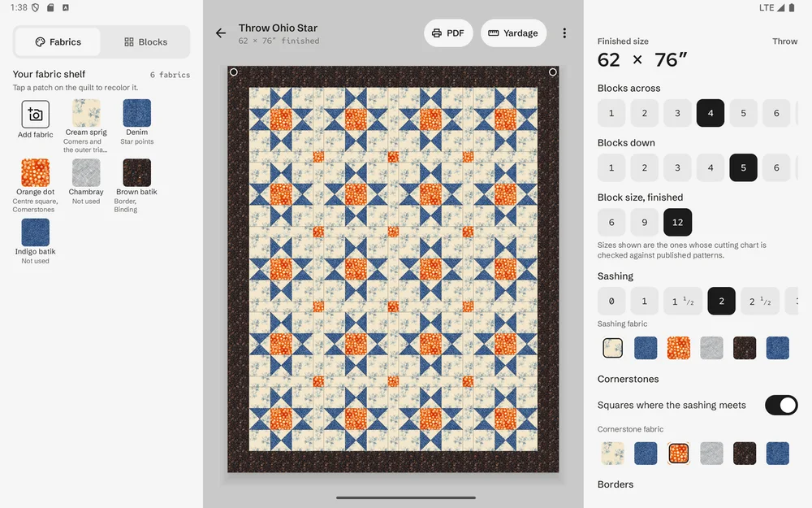Select the Brown batik fabric on shelf
Image resolution: width=812 pixels, height=508 pixels.
tap(136, 172)
